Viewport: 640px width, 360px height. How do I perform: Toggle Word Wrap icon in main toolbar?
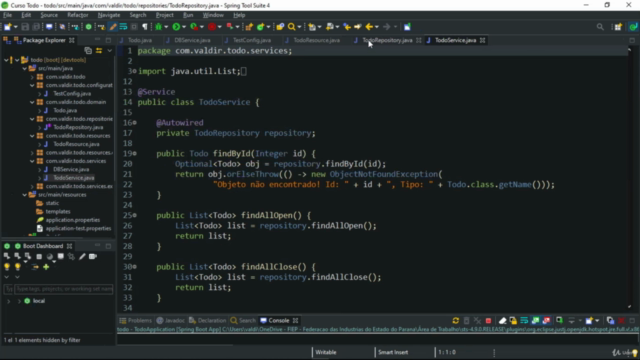[123, 27]
